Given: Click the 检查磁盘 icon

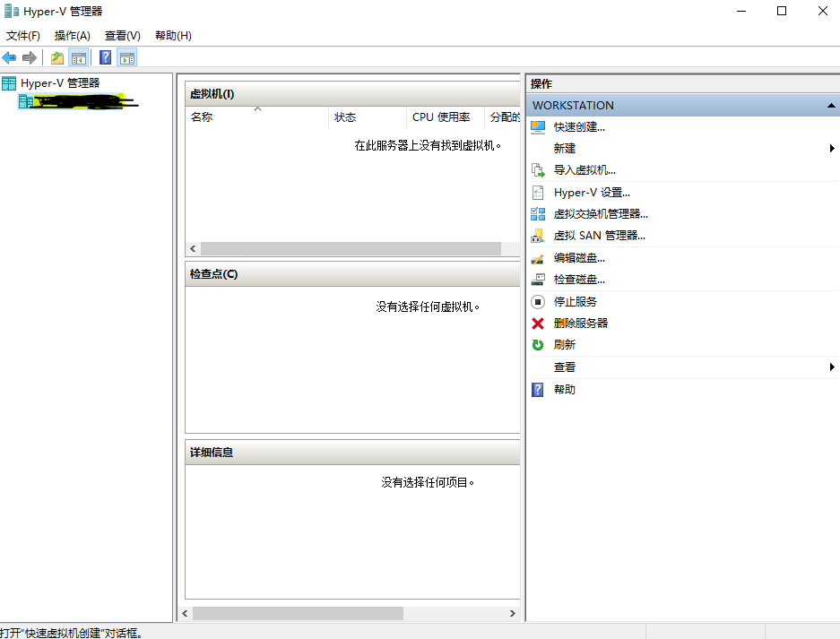Looking at the screenshot, I should [538, 280].
